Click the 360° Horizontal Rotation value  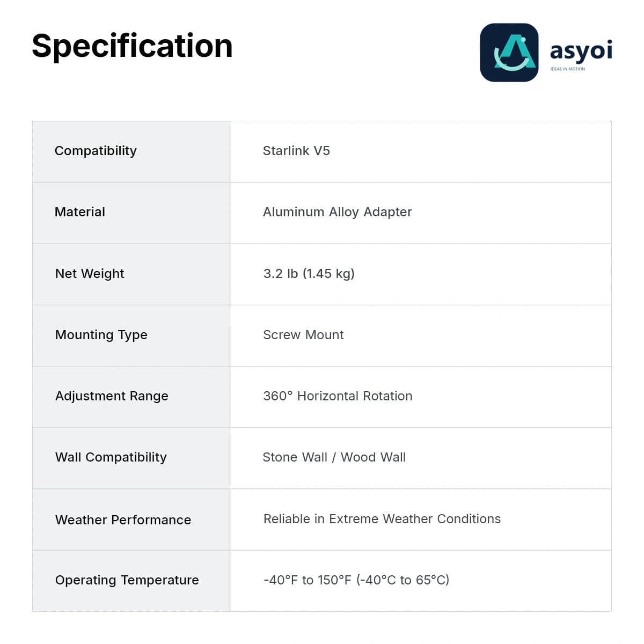[338, 396]
